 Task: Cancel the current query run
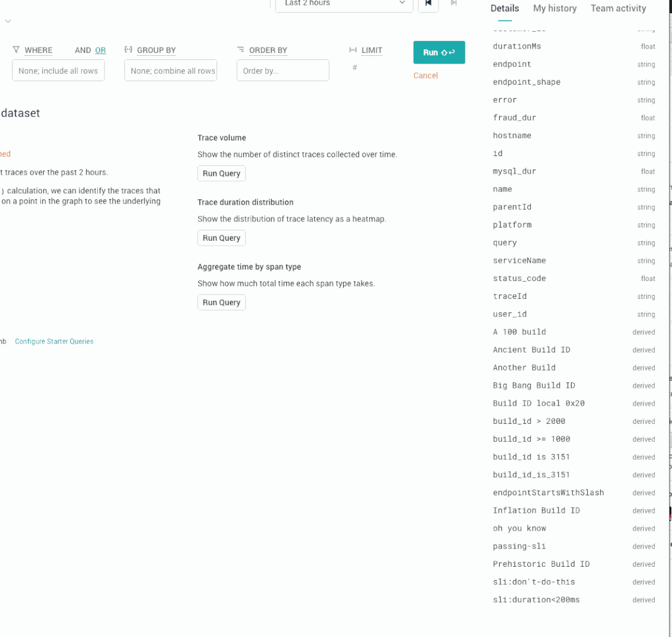[425, 76]
